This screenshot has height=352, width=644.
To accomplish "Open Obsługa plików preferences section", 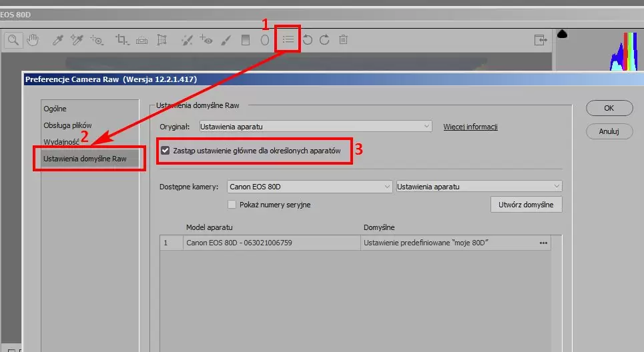I will coord(67,125).
